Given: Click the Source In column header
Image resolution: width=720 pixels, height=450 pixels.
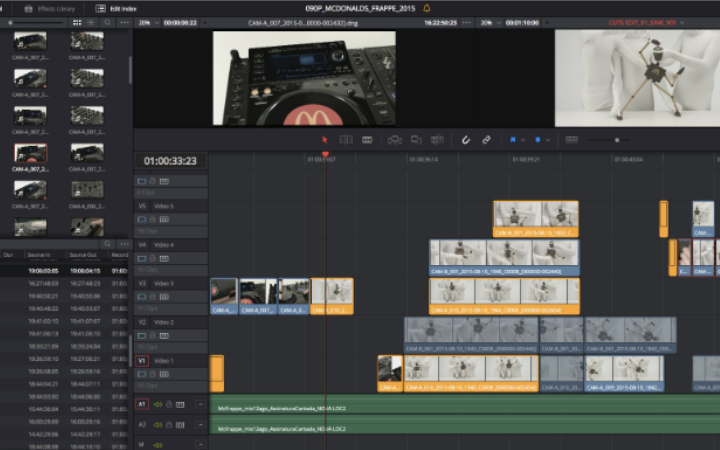Looking at the screenshot, I should tap(39, 255).
